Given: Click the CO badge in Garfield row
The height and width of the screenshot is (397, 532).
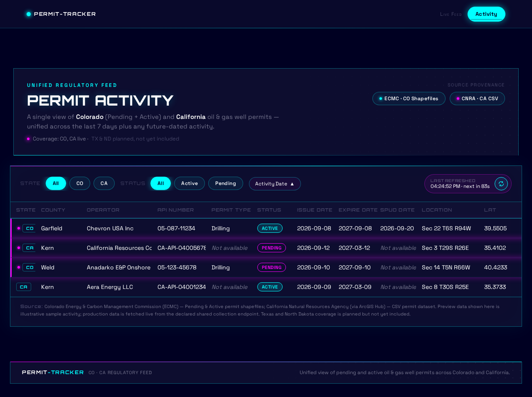Looking at the screenshot, I should click(29, 228).
